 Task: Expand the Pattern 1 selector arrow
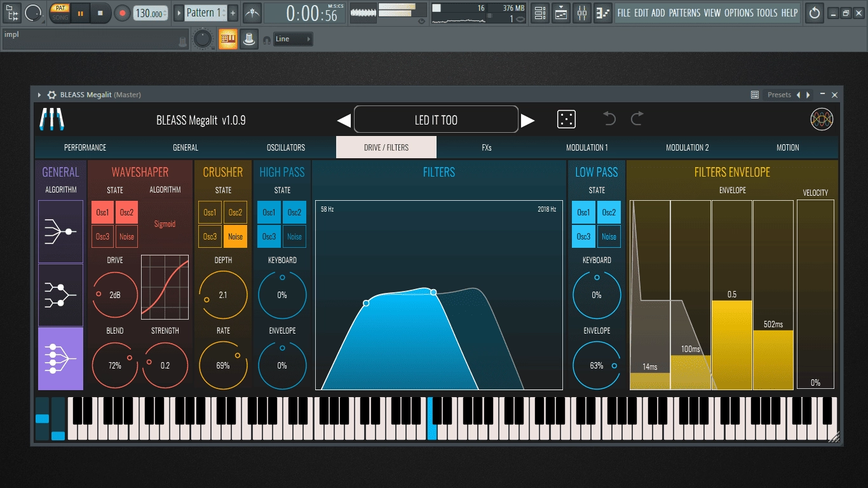click(x=179, y=13)
